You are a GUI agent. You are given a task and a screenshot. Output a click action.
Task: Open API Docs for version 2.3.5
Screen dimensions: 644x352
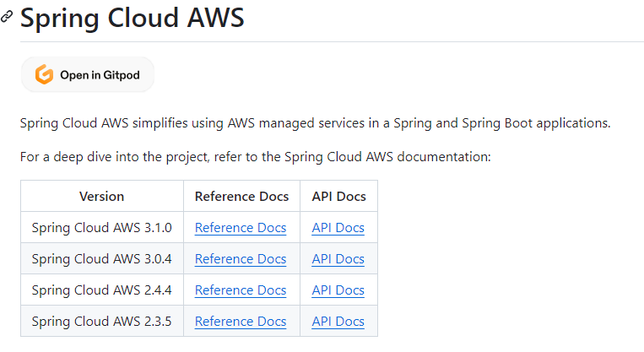click(x=338, y=322)
